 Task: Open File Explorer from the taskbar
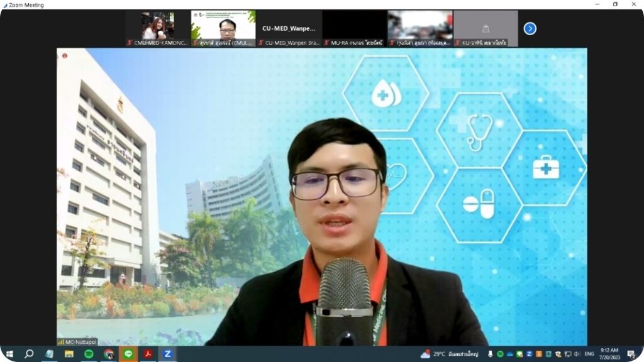(x=69, y=354)
